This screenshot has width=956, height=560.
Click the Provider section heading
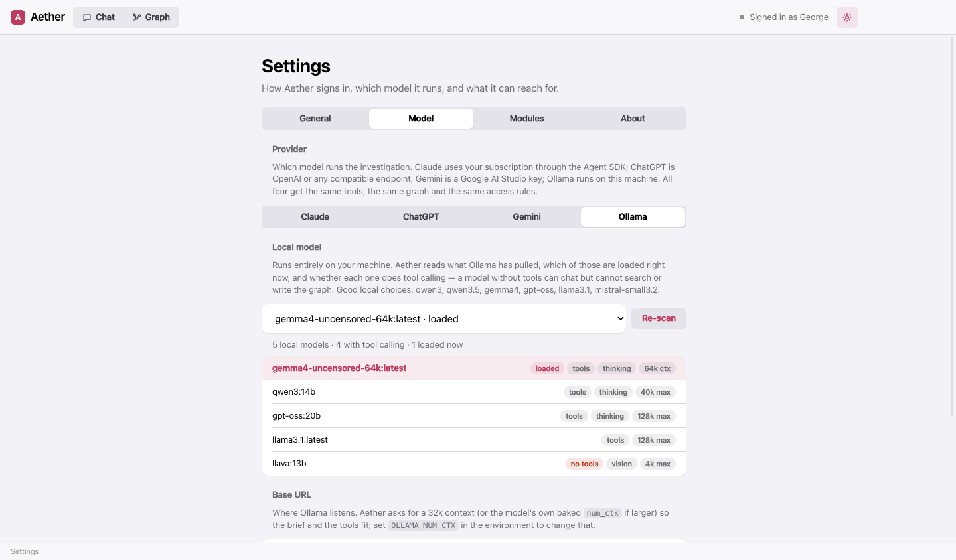point(289,149)
